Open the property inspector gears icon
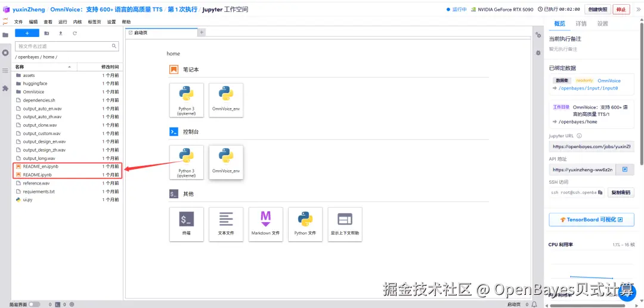 pos(538,35)
